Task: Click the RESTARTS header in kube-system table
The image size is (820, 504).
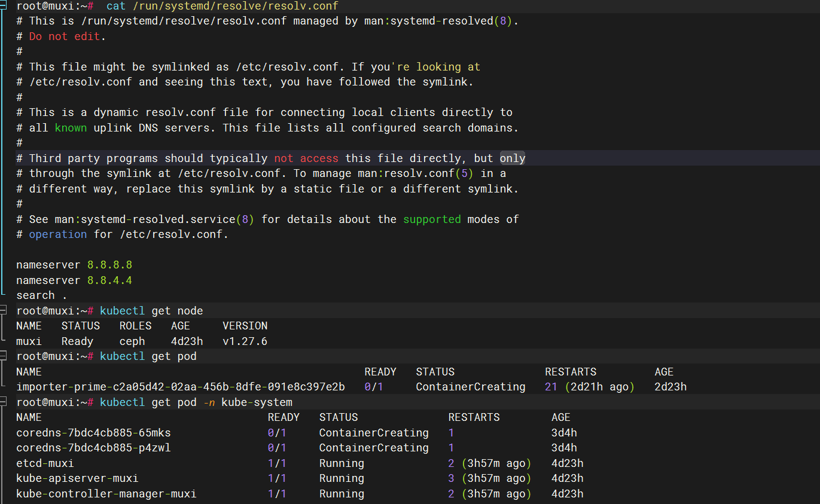Action: pos(474,417)
